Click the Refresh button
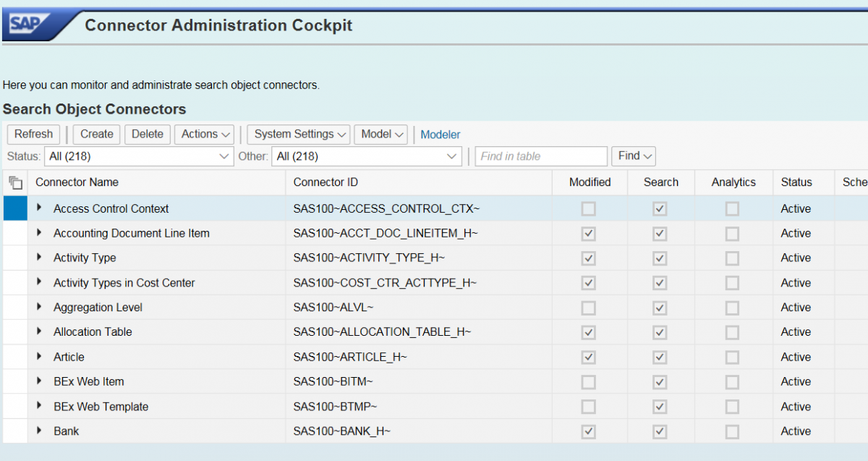This screenshot has height=461, width=868. click(x=33, y=134)
